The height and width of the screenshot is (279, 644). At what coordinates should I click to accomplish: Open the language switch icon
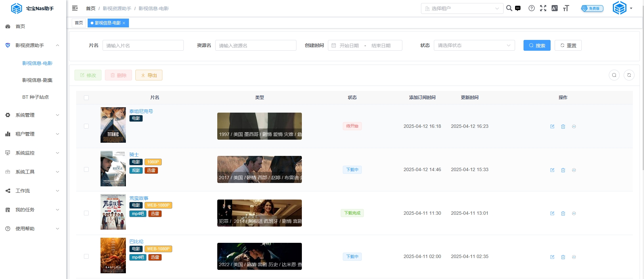click(x=555, y=8)
